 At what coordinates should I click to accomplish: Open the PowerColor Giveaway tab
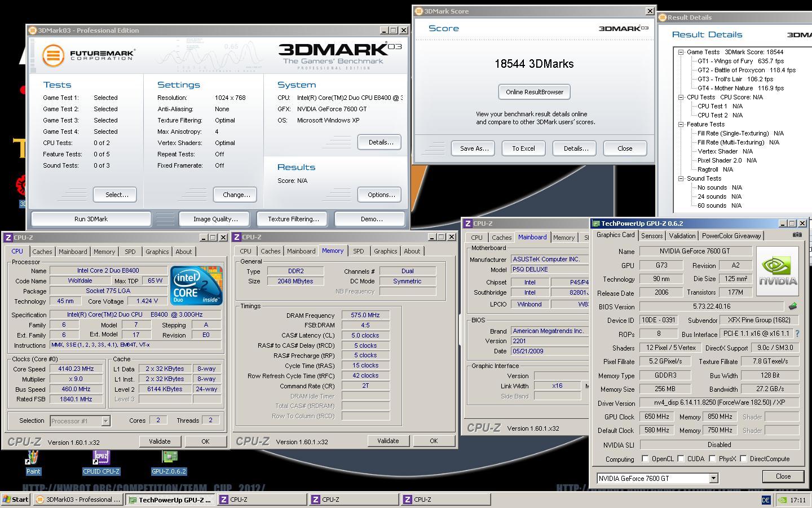(731, 236)
